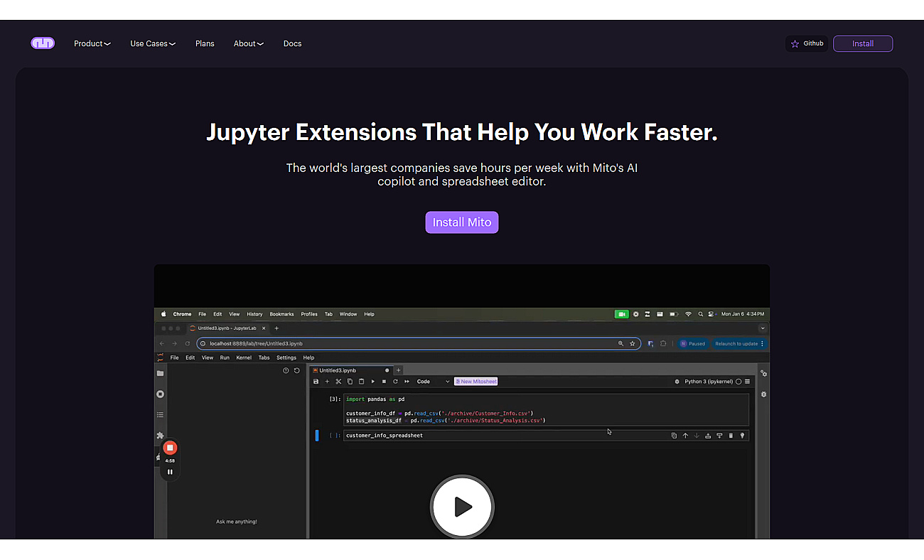The height and width of the screenshot is (560, 924).
Task: Click the Paused profile chip
Action: 693,343
